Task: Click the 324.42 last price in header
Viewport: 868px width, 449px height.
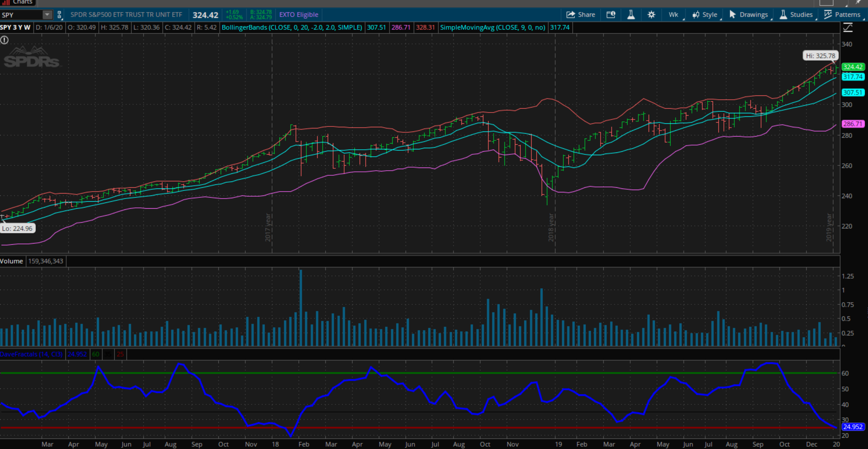Action: click(x=205, y=15)
